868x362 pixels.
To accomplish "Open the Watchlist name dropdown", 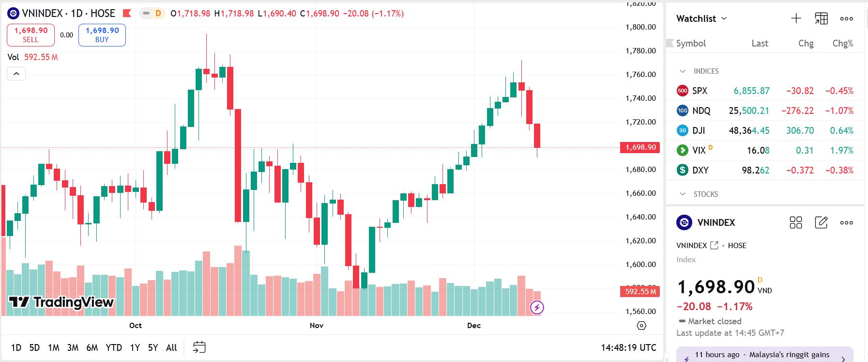I will [x=701, y=18].
